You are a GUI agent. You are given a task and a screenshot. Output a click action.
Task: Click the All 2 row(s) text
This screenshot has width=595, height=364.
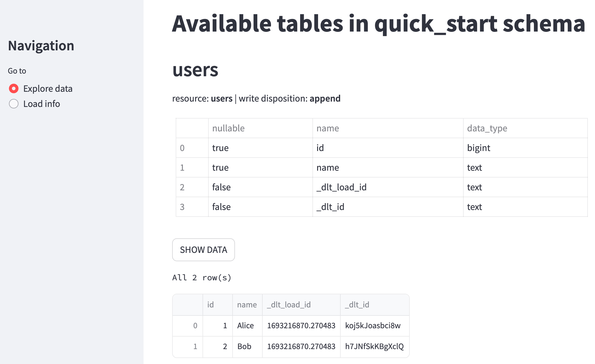click(202, 278)
